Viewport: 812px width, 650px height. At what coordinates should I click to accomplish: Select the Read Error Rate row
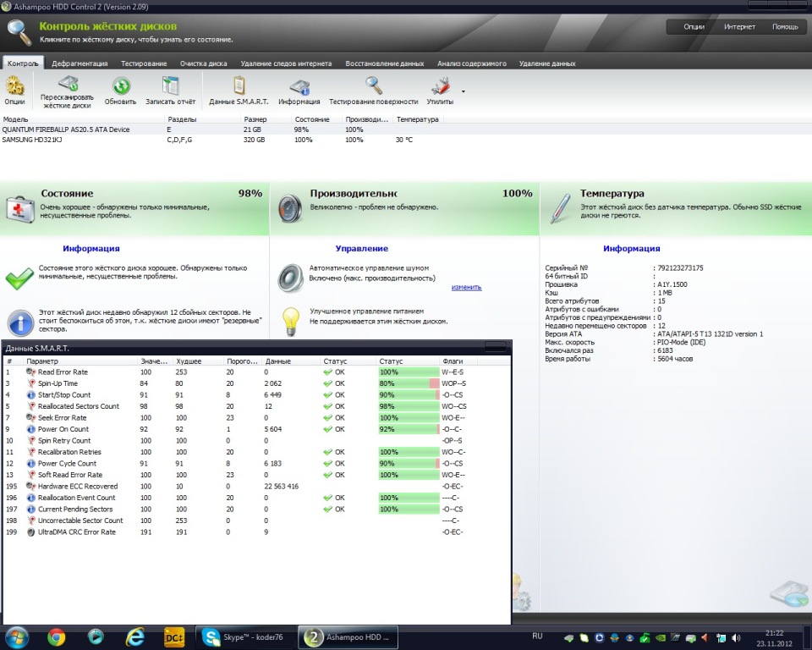256,372
